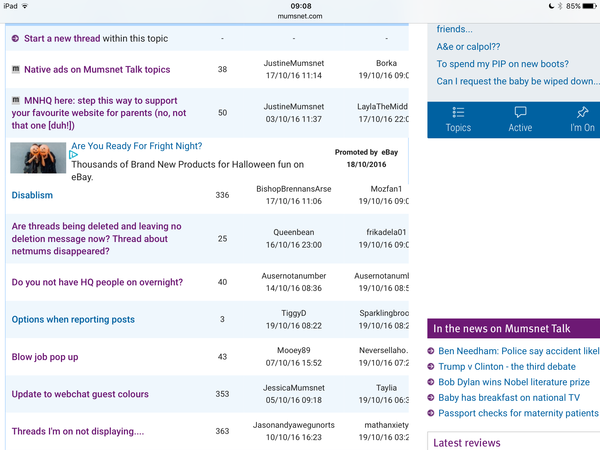The width and height of the screenshot is (600, 450).
Task: Open 'Ben Needham: Police say accident' news link
Action: pyautogui.click(x=519, y=351)
